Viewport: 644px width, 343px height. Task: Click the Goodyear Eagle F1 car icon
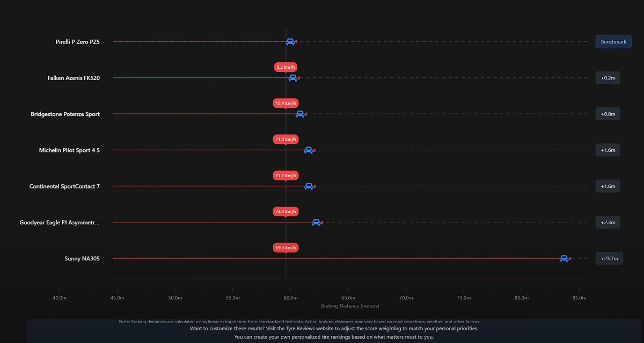[316, 222]
